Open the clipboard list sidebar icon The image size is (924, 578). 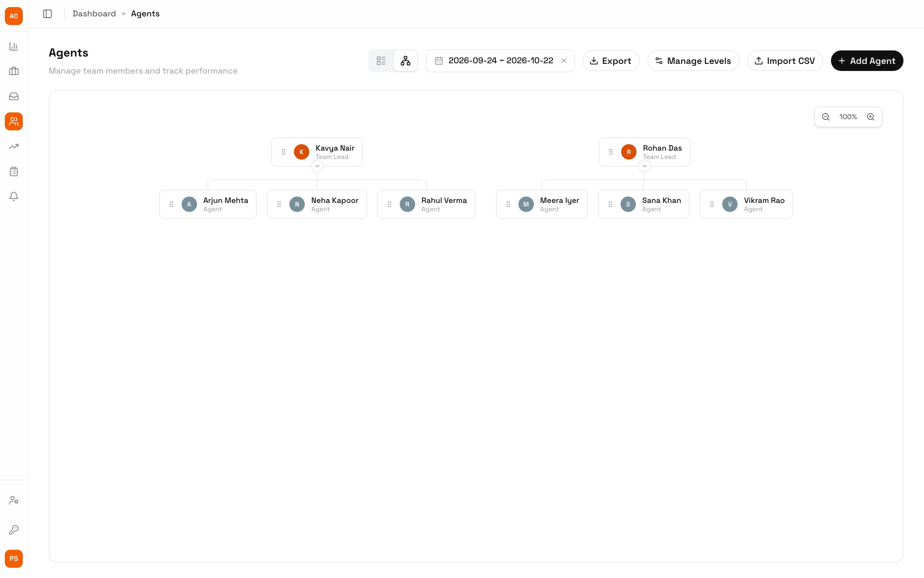point(14,172)
